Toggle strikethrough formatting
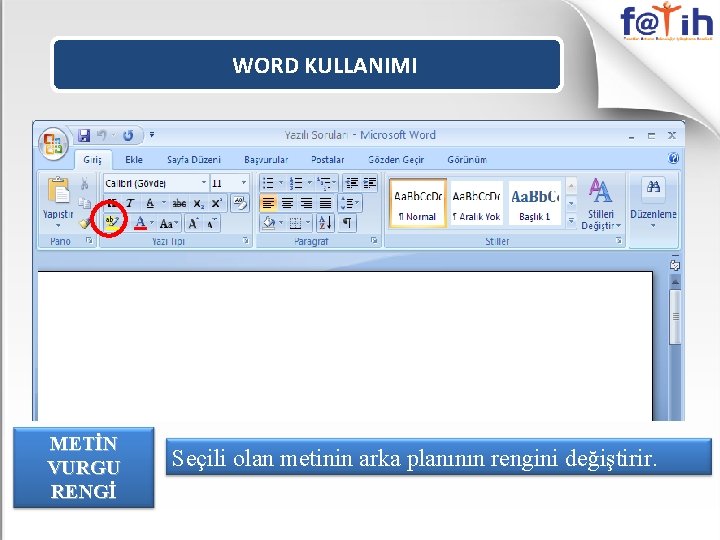720x540 pixels. pos(179,203)
